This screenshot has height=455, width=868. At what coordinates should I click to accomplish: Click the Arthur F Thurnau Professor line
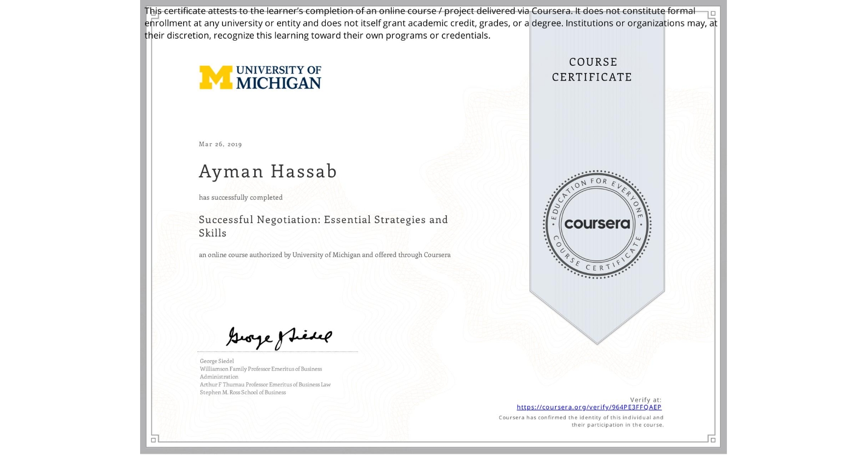[x=265, y=384]
